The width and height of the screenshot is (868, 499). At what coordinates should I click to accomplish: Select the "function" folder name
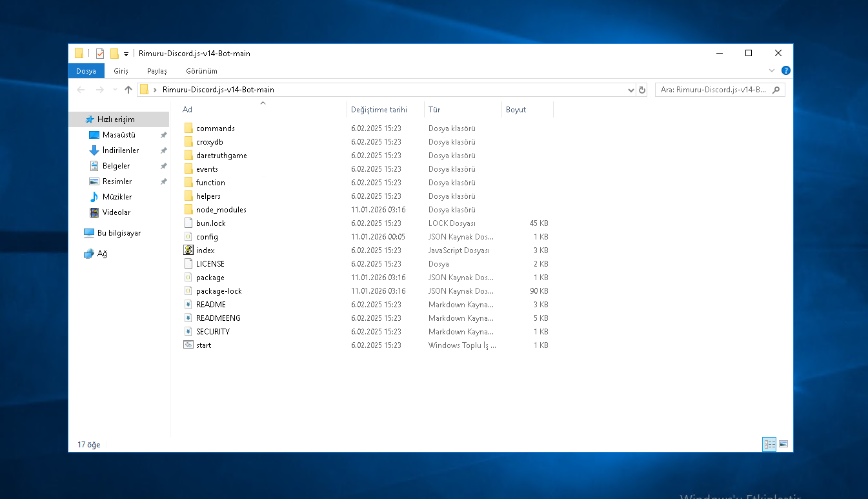[x=210, y=183]
